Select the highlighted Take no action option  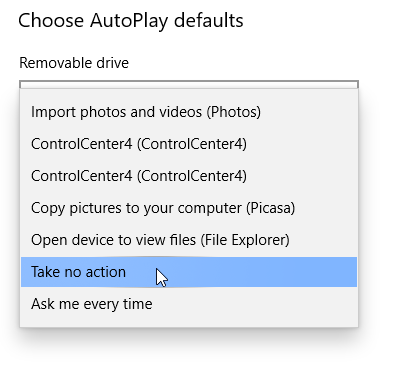point(189,272)
